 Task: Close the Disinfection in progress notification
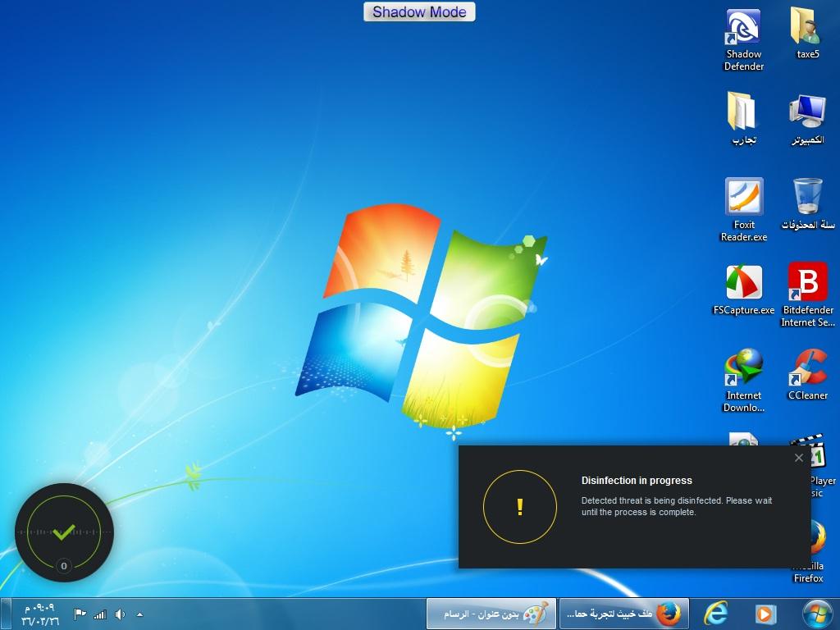point(799,458)
